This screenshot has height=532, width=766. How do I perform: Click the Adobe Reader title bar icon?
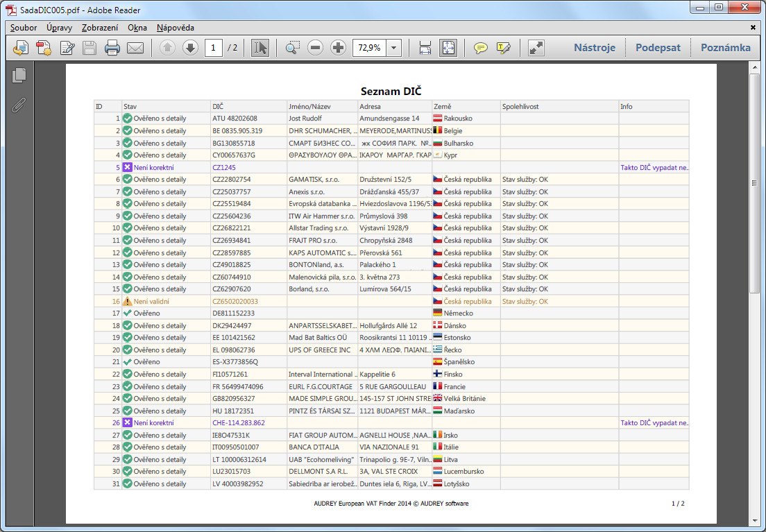click(10, 10)
